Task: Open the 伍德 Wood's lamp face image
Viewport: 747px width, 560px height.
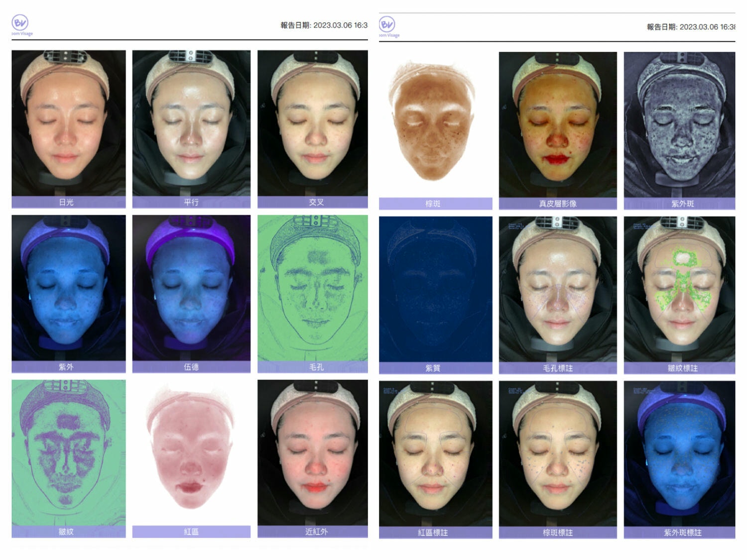Action: (x=191, y=288)
